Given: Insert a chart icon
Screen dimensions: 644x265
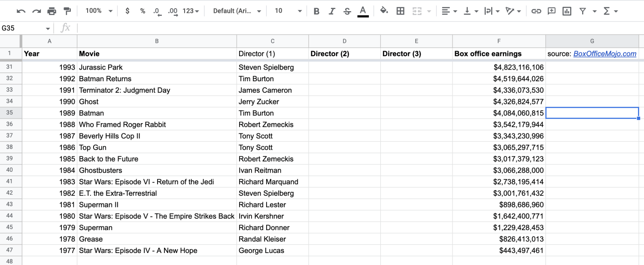Looking at the screenshot, I should point(567,11).
